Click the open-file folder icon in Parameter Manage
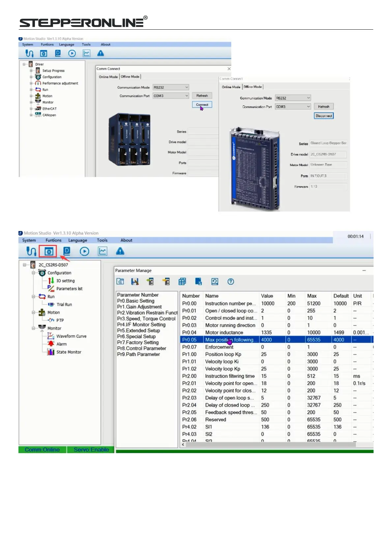392x555 pixels. [120, 281]
